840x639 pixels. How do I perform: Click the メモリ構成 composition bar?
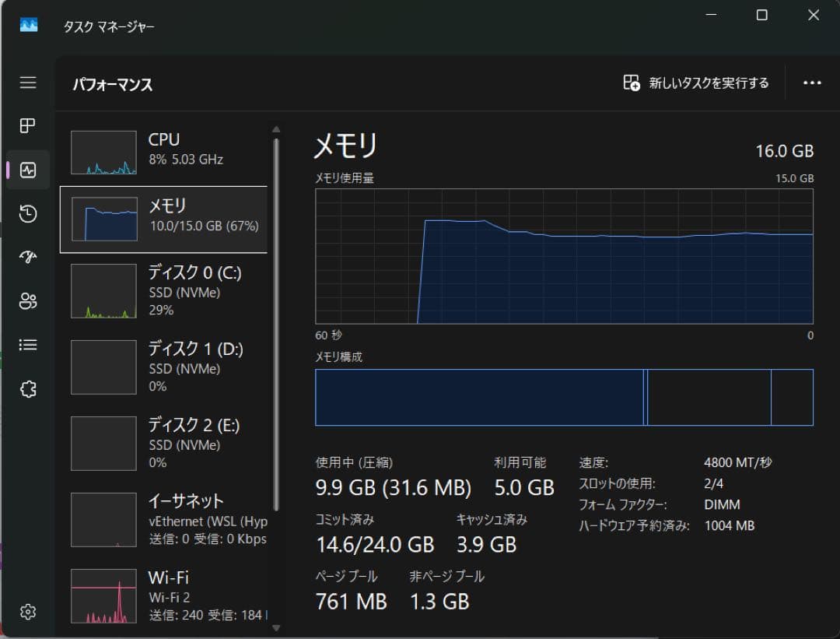point(564,397)
